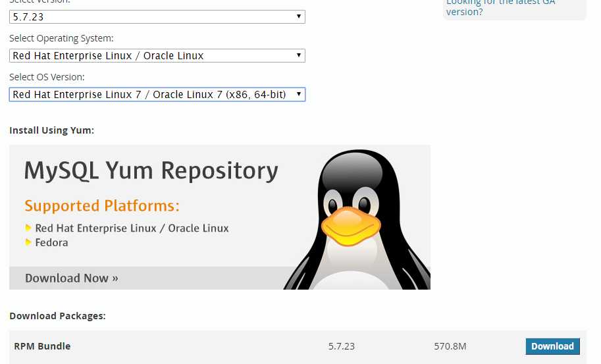Viewport: 601px width, 364px height.
Task: Click Download Now link in Yum banner
Action: click(x=72, y=278)
